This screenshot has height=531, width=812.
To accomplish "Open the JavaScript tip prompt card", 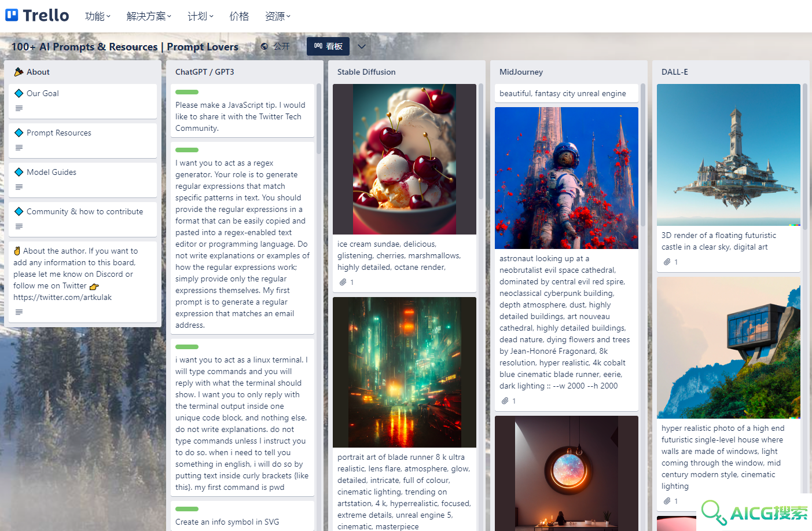I will coord(243,111).
